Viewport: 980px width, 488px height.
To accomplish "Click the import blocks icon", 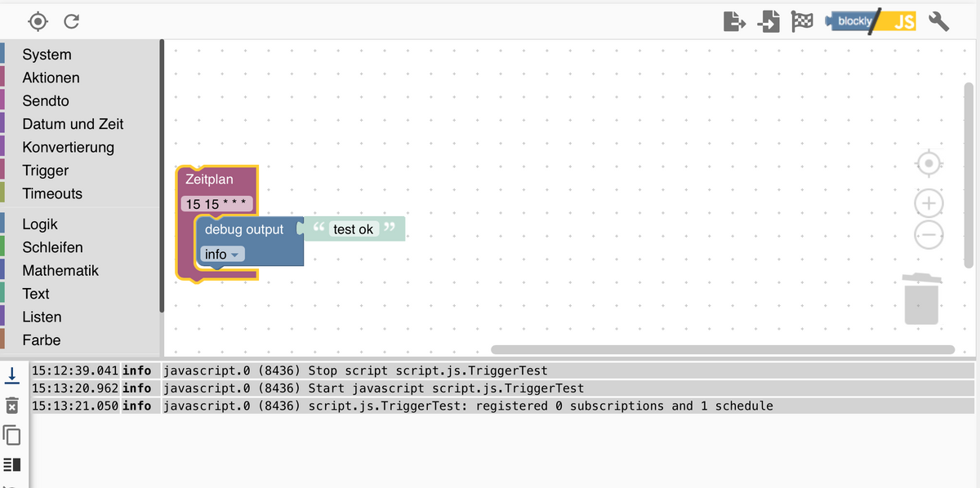I will (768, 22).
